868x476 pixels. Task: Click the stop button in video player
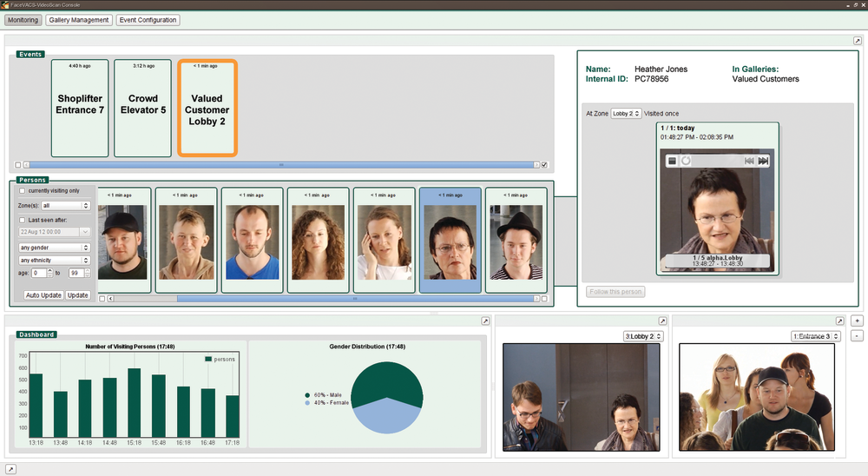(671, 161)
